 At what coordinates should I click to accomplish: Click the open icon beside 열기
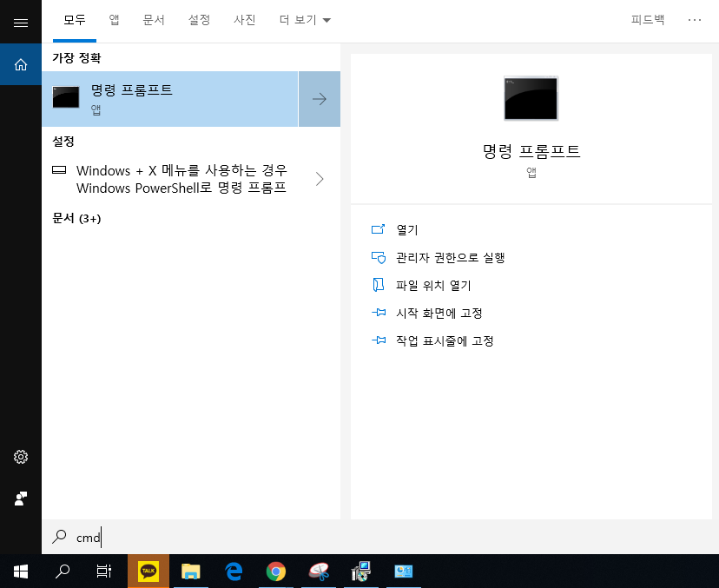pyautogui.click(x=379, y=229)
